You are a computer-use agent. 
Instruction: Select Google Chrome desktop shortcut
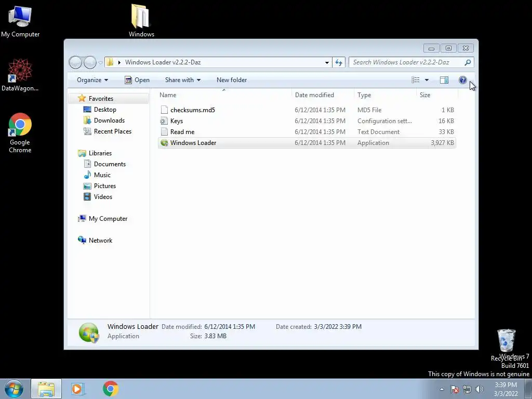pyautogui.click(x=20, y=133)
